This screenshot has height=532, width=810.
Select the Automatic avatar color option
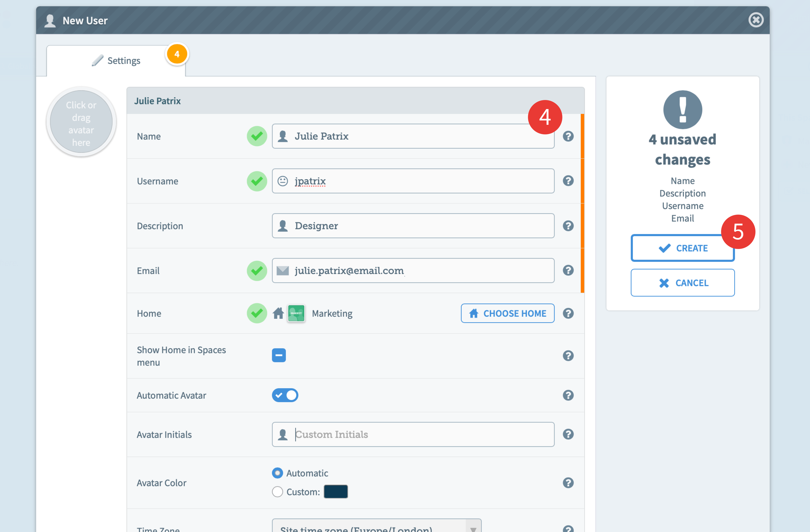[277, 473]
